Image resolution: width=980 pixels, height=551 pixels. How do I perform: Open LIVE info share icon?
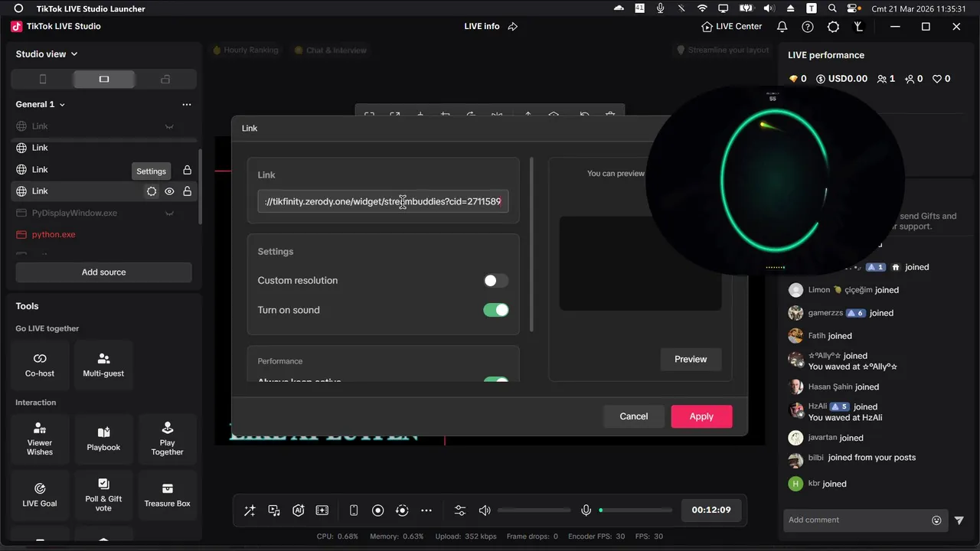click(513, 27)
